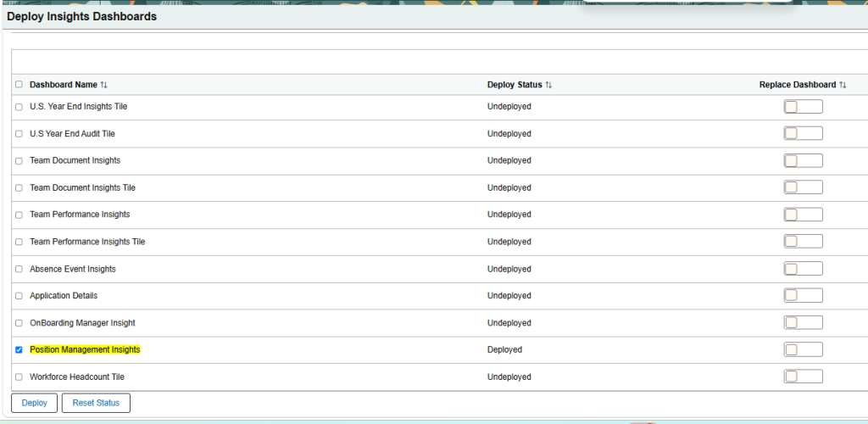Check Workforce Headcount Tile checkbox

point(19,377)
